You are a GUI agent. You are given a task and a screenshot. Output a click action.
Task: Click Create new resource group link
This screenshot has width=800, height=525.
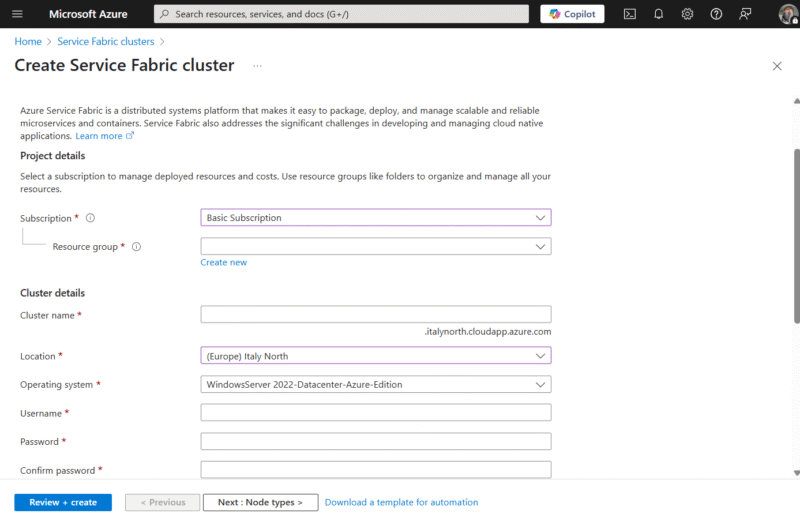click(x=223, y=262)
